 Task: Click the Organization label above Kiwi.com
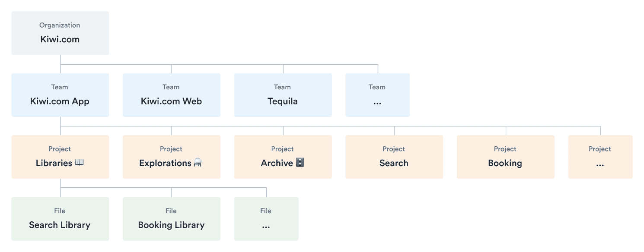click(x=60, y=25)
